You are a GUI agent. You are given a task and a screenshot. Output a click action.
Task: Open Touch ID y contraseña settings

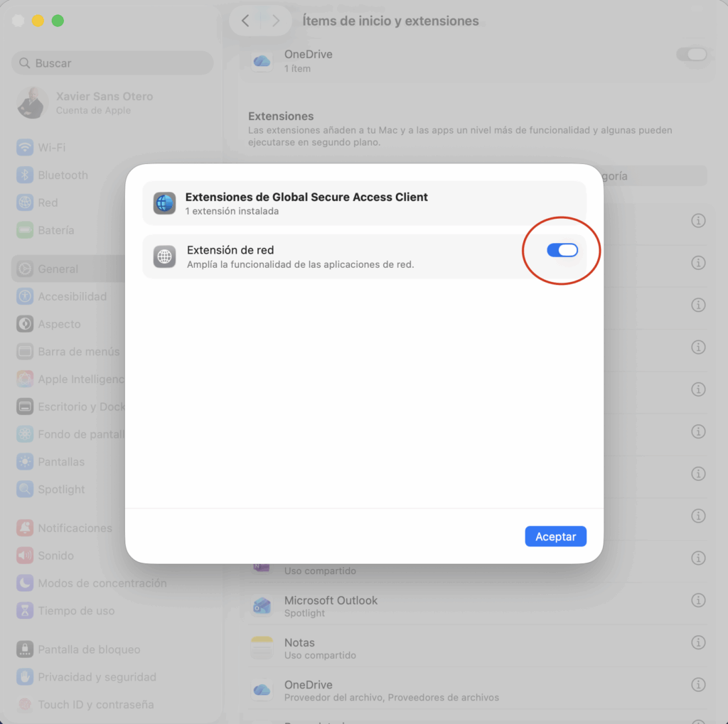95,705
